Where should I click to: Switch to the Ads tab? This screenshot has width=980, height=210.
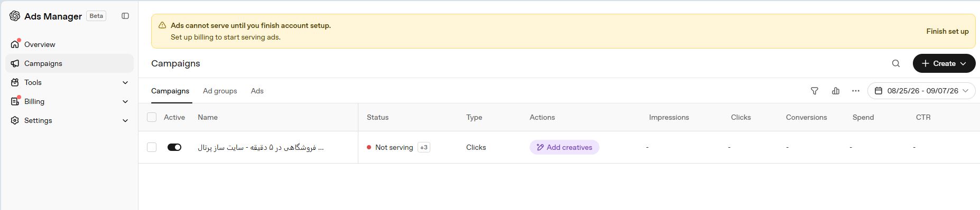(x=257, y=91)
